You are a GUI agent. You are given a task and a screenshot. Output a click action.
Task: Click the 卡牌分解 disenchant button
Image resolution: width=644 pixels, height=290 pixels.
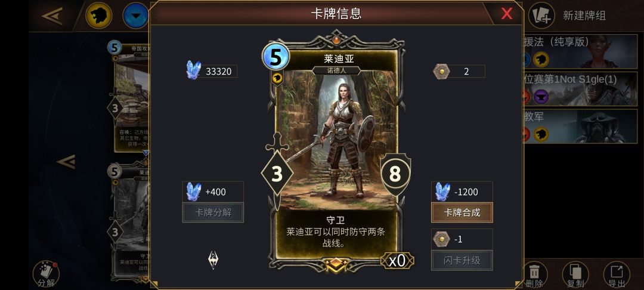[213, 212]
